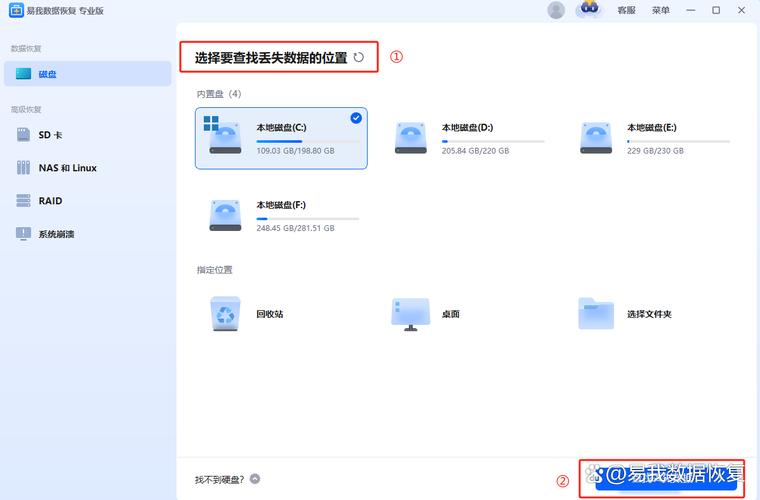Click the F: drive disk icon
Image resolution: width=760 pixels, height=500 pixels.
click(x=225, y=215)
